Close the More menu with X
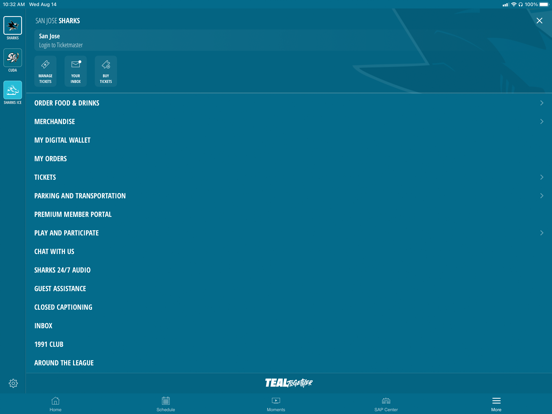The height and width of the screenshot is (414, 552). point(539,21)
